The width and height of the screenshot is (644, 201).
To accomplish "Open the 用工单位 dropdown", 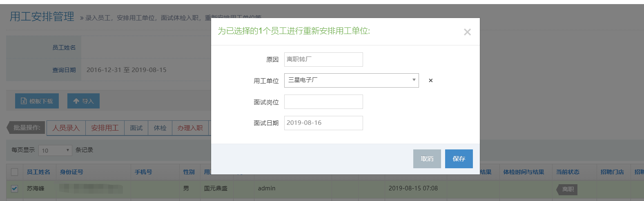I will (x=351, y=80).
